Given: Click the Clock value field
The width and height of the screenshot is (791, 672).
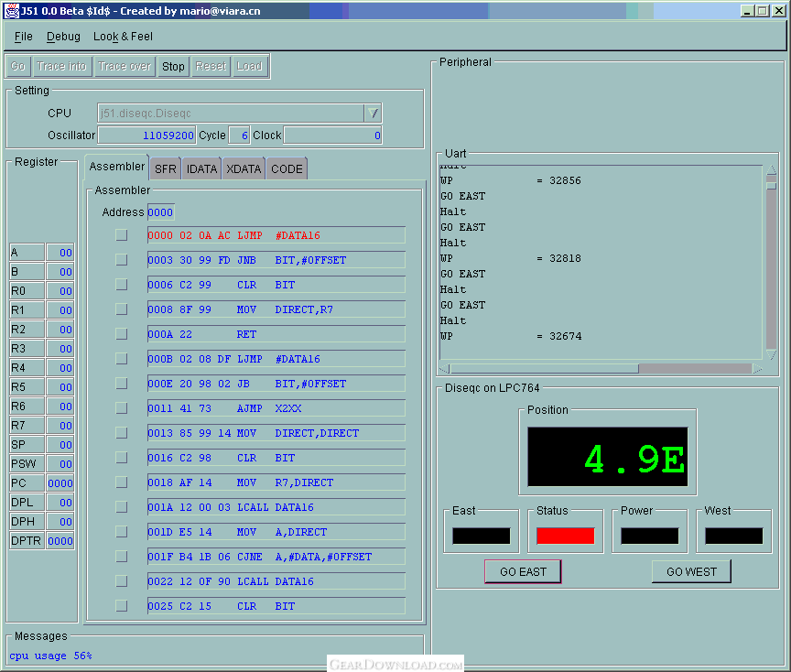Looking at the screenshot, I should click(x=333, y=135).
